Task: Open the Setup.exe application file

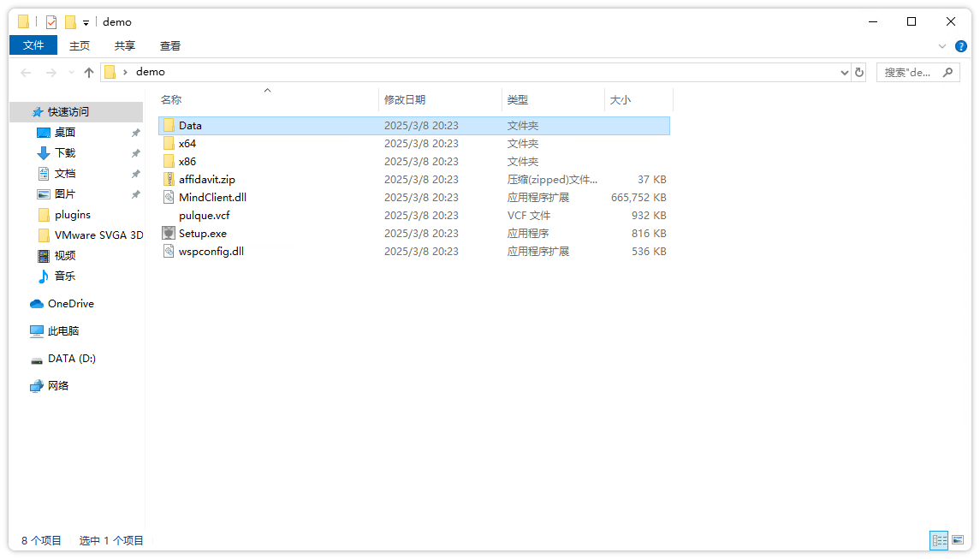Action: pyautogui.click(x=202, y=234)
